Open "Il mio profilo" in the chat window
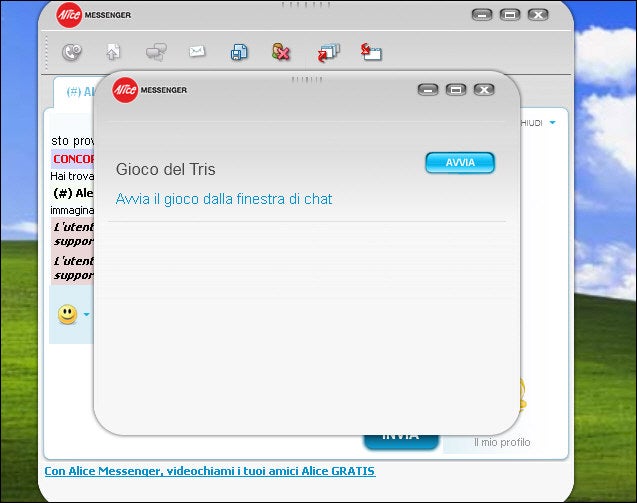The width and height of the screenshot is (637, 503). 502,442
